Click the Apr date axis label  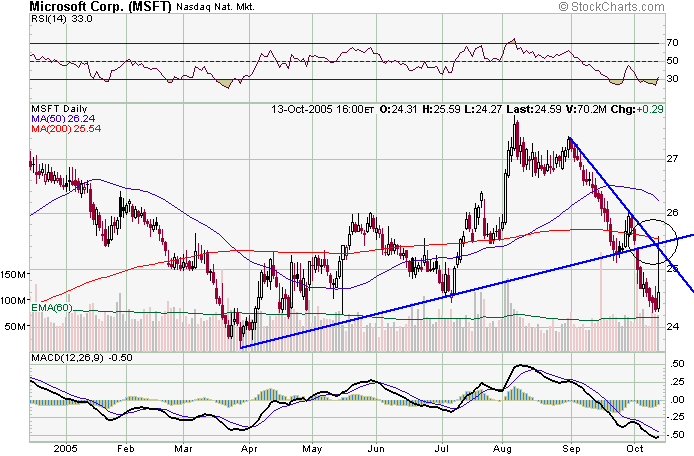[249, 448]
